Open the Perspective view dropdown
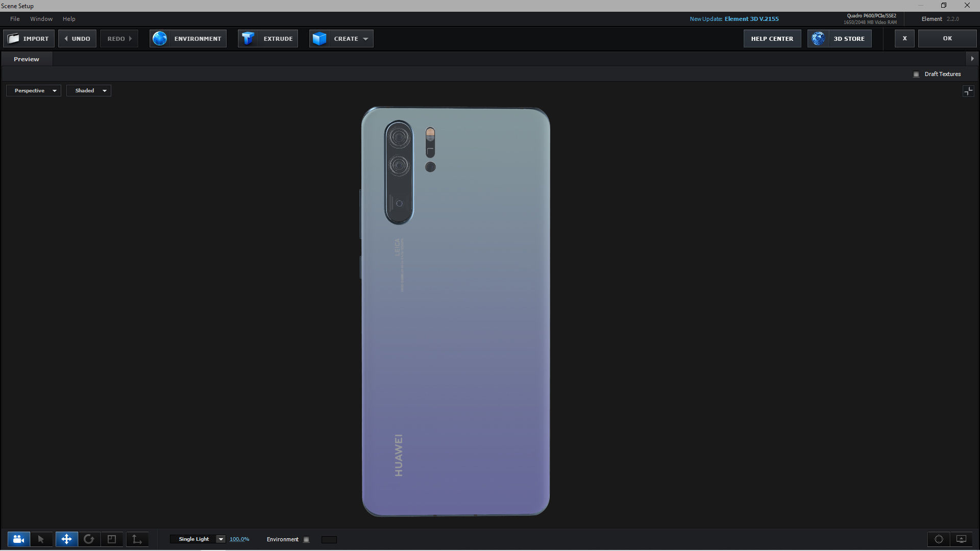This screenshot has width=980, height=551. (x=34, y=91)
